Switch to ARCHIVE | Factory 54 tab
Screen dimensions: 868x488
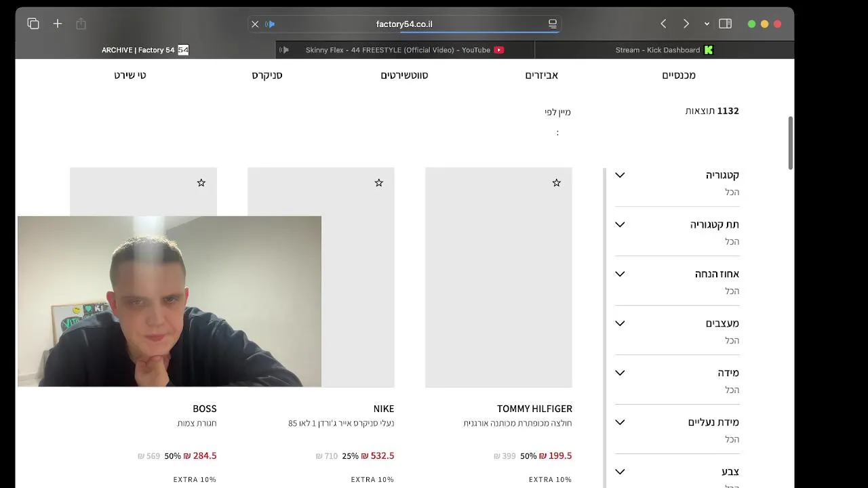[x=145, y=49]
